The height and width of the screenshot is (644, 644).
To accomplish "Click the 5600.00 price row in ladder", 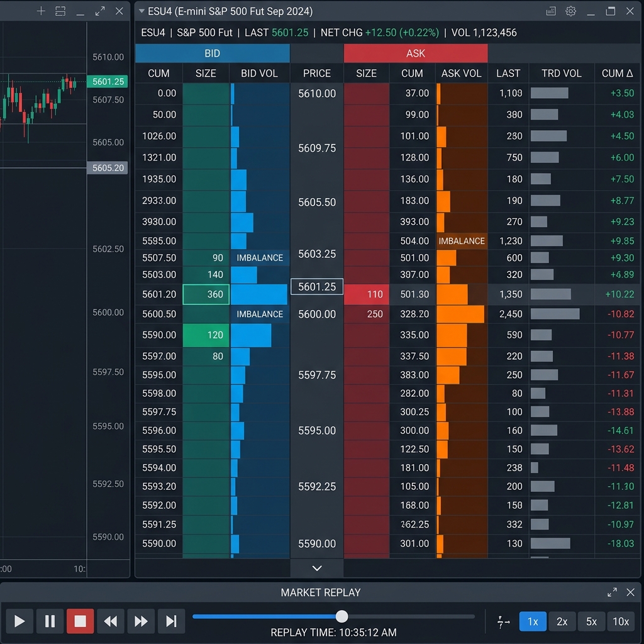I will pyautogui.click(x=317, y=314).
